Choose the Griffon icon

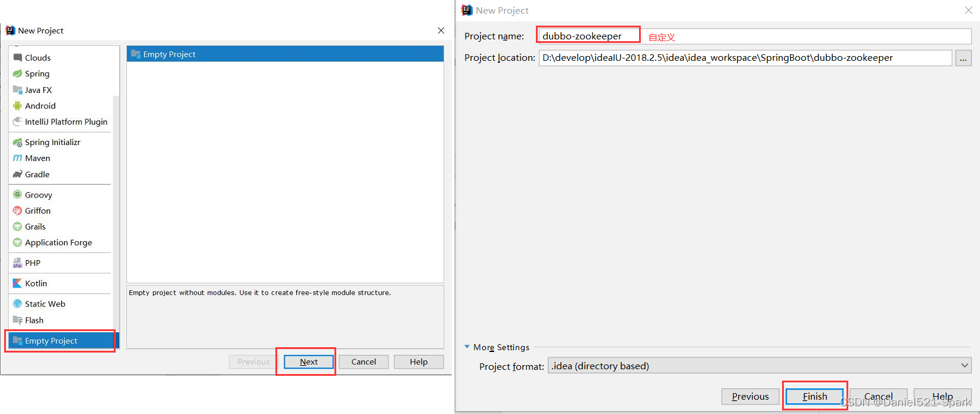click(17, 211)
